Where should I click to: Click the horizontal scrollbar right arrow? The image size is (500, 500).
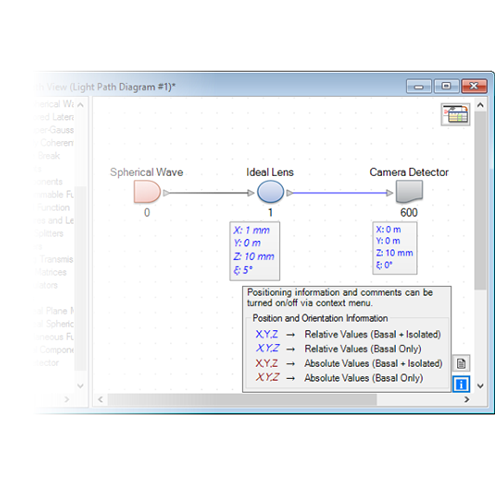(x=467, y=399)
